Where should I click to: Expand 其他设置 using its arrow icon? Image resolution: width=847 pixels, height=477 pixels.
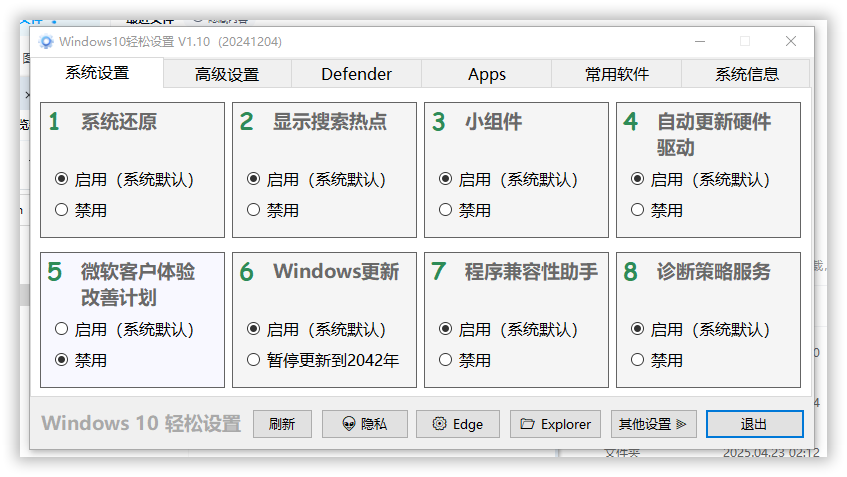point(681,424)
